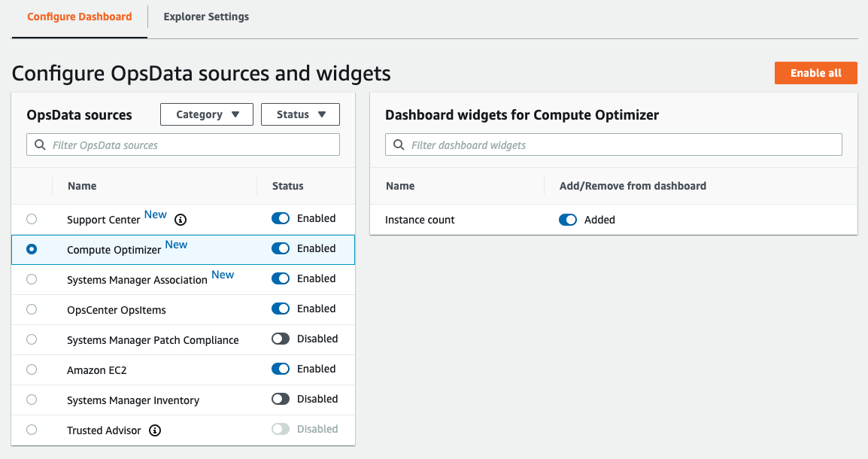
Task: Switch to the Explorer Settings tab
Action: pos(205,17)
